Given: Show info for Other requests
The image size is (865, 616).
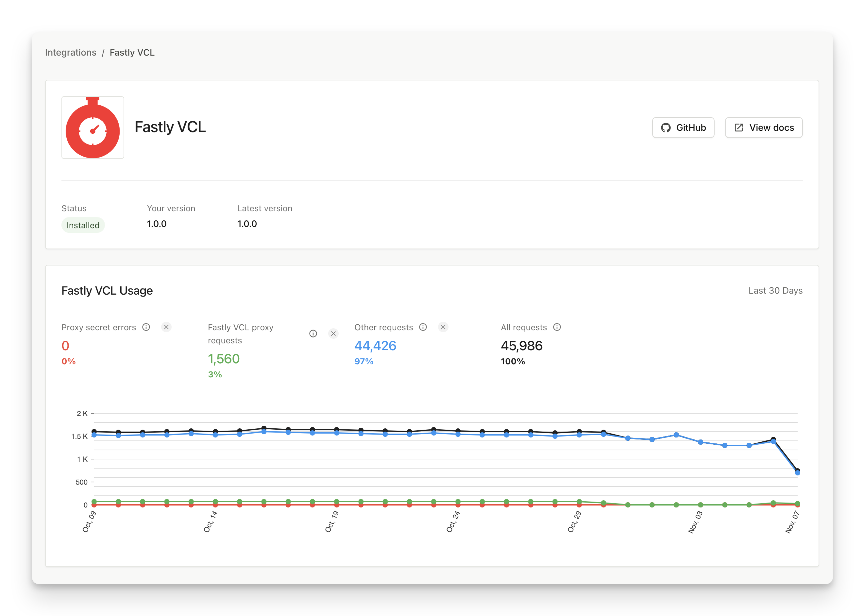Looking at the screenshot, I should (423, 327).
